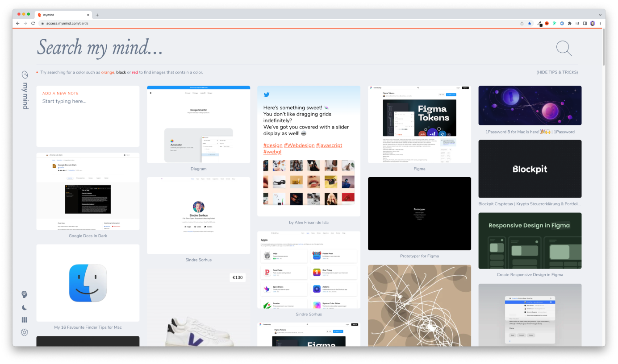Click the magnifying glass search icon
618x364 pixels.
pos(564,48)
